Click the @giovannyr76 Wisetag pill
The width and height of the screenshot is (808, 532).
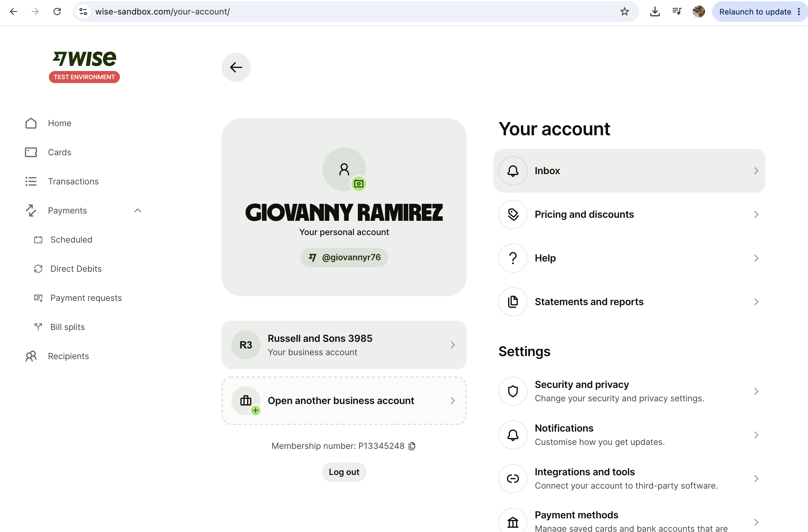pyautogui.click(x=344, y=258)
